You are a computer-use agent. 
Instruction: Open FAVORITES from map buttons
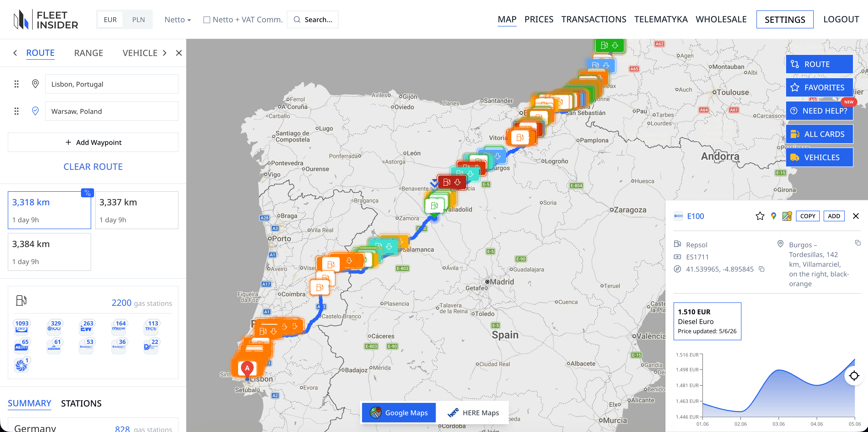819,87
